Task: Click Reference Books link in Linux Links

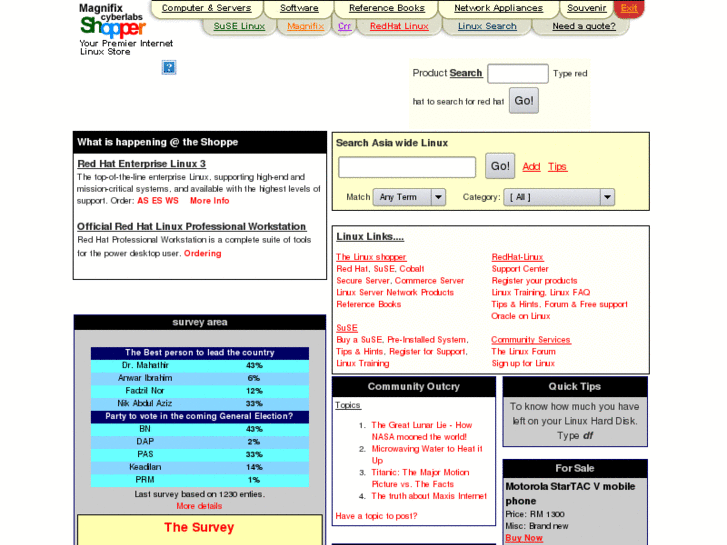Action: click(369, 304)
